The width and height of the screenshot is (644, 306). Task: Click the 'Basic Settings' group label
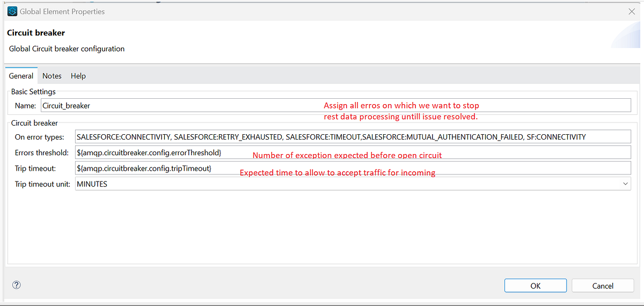tap(33, 92)
